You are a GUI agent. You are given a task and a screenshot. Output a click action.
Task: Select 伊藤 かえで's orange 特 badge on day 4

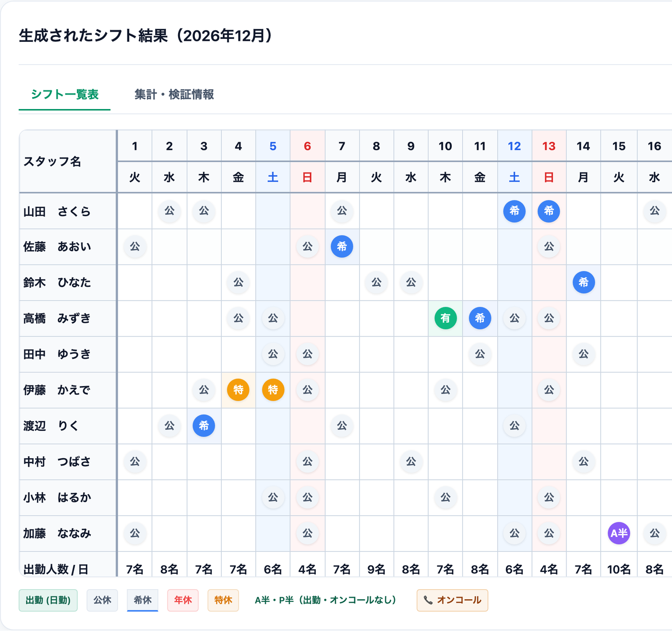(x=239, y=390)
